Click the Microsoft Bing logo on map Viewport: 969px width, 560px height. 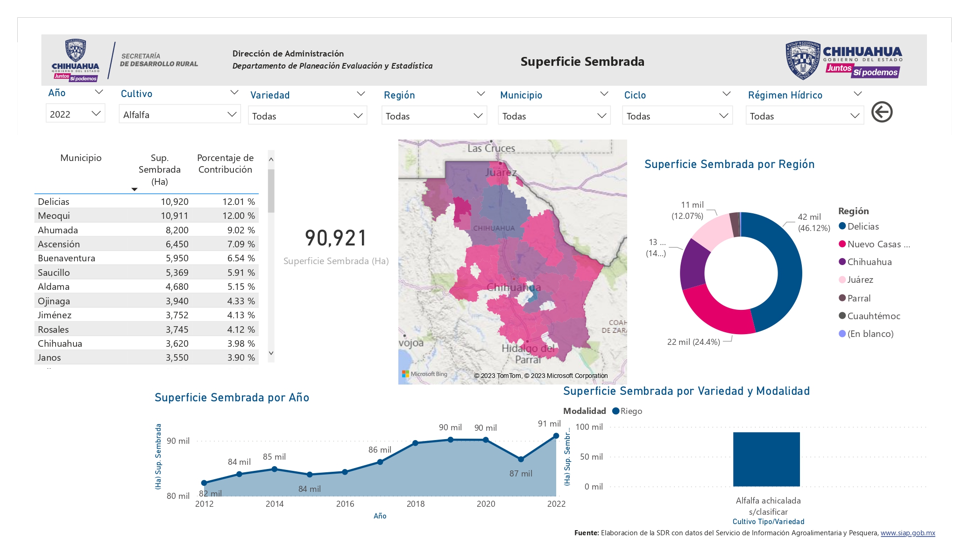click(424, 374)
